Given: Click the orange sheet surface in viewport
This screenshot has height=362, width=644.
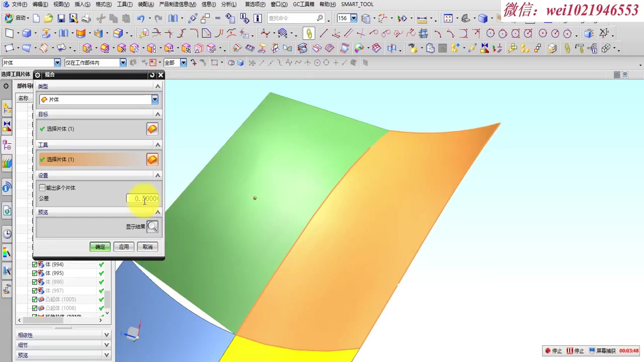Looking at the screenshot, I should (x=367, y=236).
